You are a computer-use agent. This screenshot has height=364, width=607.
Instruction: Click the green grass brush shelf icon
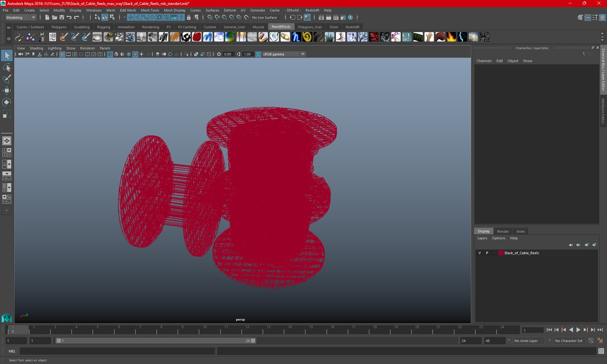pyautogui.click(x=329, y=37)
